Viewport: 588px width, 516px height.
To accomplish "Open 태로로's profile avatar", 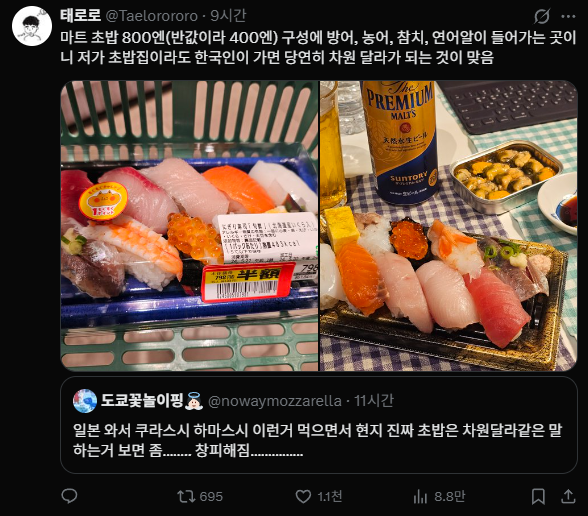I will click(32, 26).
